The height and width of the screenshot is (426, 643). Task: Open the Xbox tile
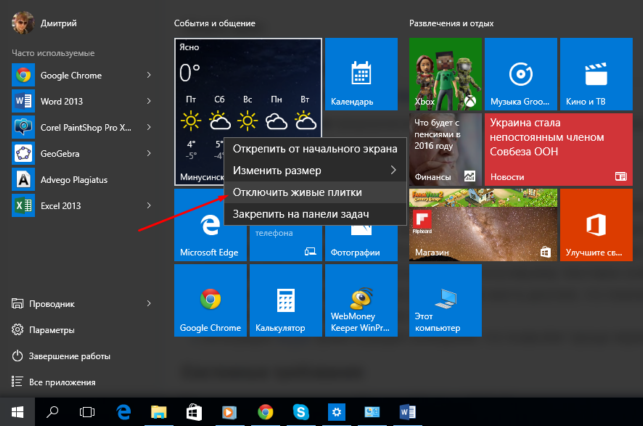coord(445,74)
